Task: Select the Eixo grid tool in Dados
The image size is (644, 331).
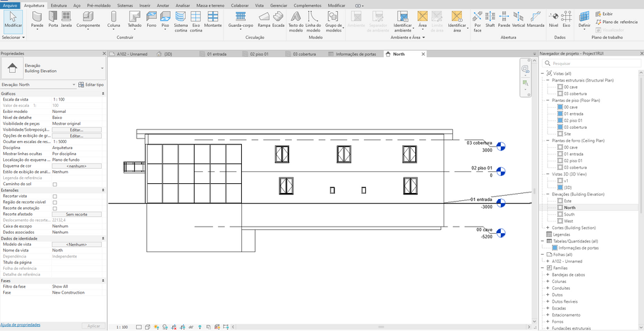Action: tap(566, 20)
